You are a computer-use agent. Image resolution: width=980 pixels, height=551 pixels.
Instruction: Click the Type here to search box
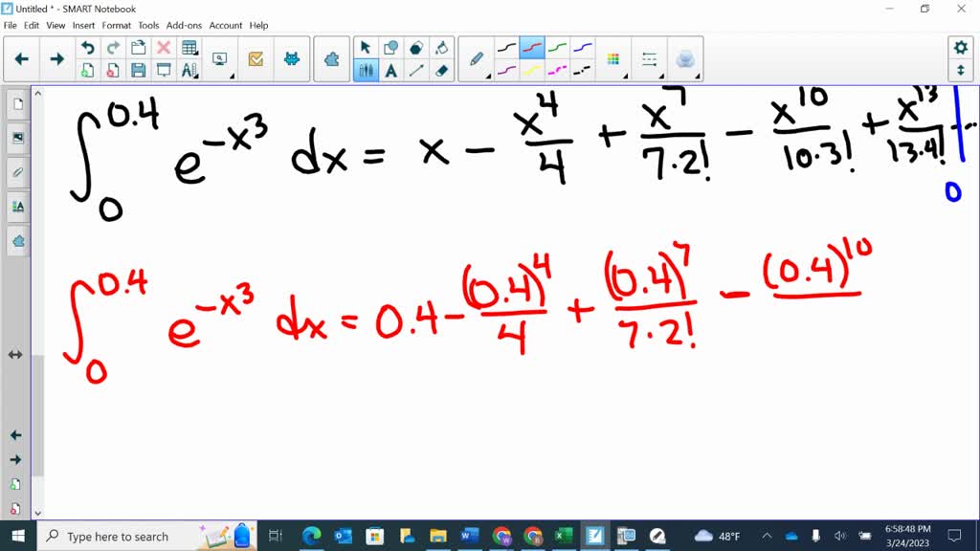[115, 536]
